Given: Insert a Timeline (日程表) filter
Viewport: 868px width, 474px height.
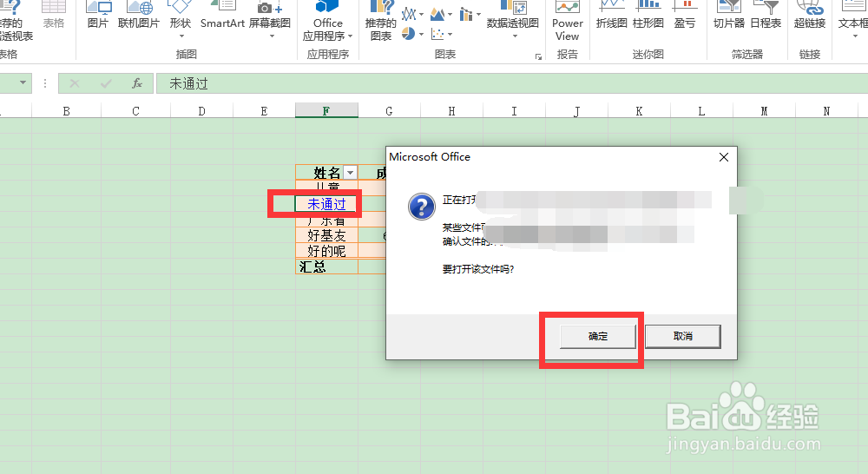Looking at the screenshot, I should point(766,15).
